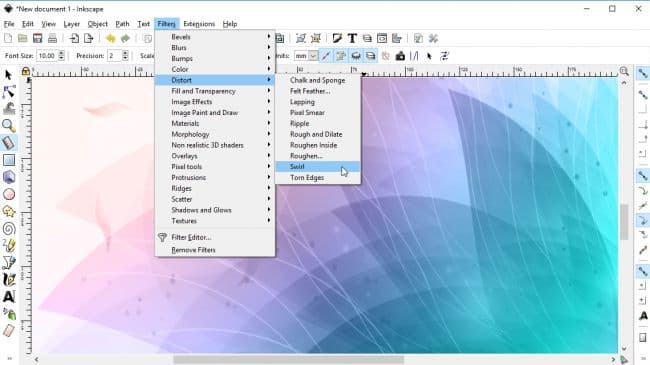Select the Spiral drawing tool
The height and width of the screenshot is (365, 650).
click(9, 229)
